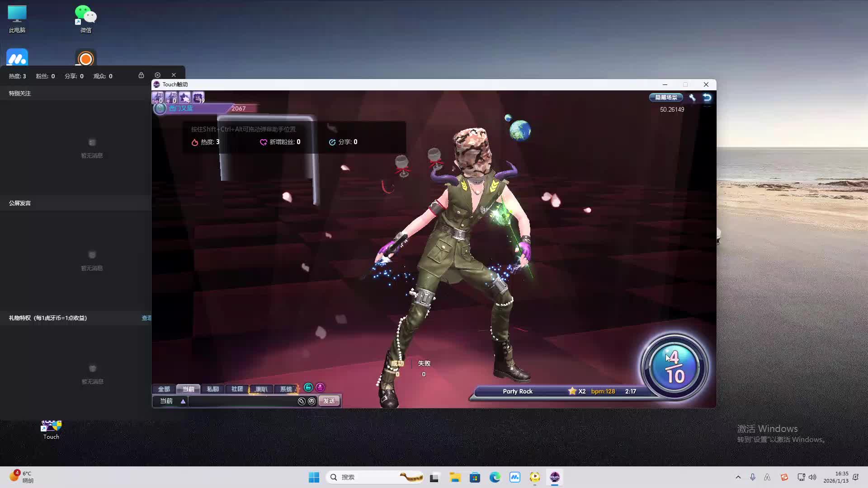Click the star item icon showing 4

[184, 97]
